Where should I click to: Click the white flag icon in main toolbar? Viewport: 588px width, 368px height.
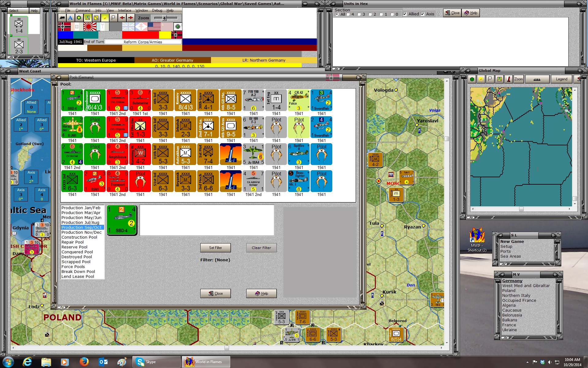[x=113, y=18]
